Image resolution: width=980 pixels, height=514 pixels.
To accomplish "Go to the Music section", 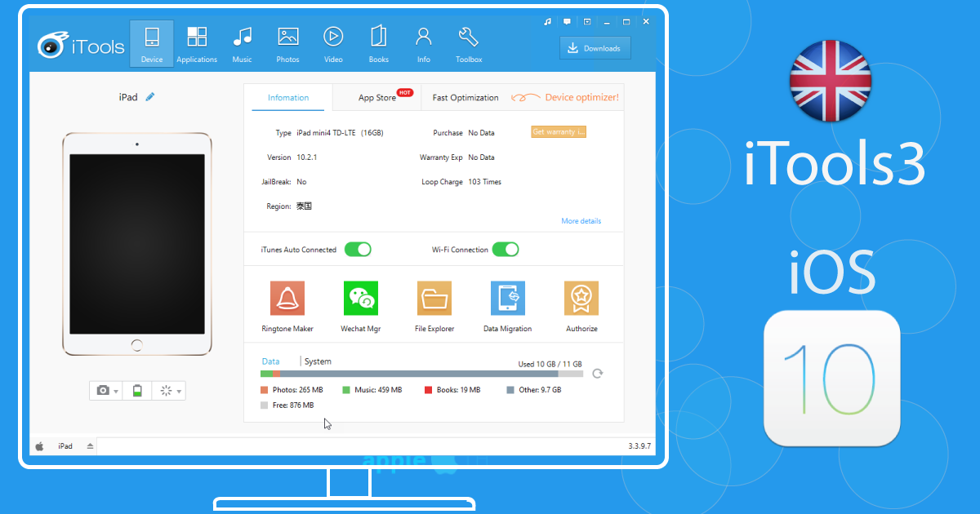I will pyautogui.click(x=242, y=43).
